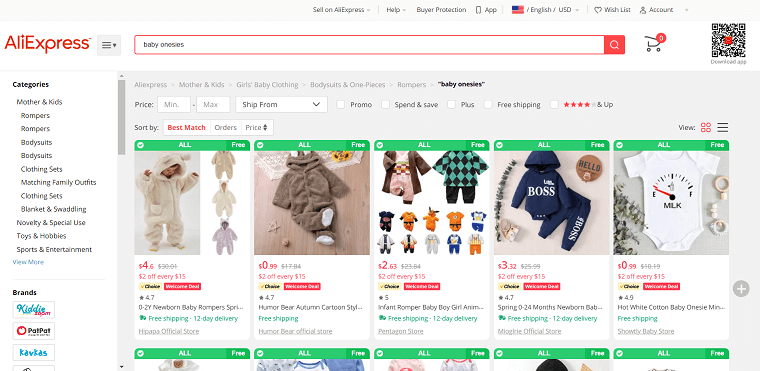Image resolution: width=760 pixels, height=371 pixels.
Task: Select the Kavkas brand logo
Action: pos(33,353)
